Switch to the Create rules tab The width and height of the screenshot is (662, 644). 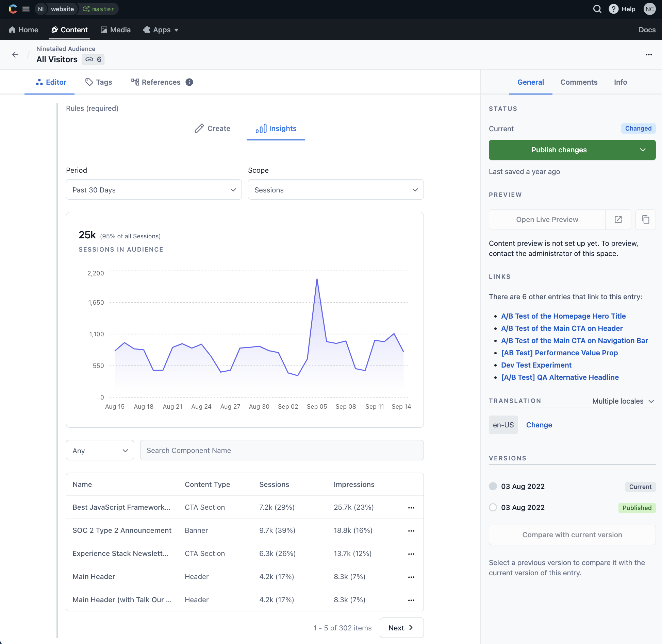[213, 129]
